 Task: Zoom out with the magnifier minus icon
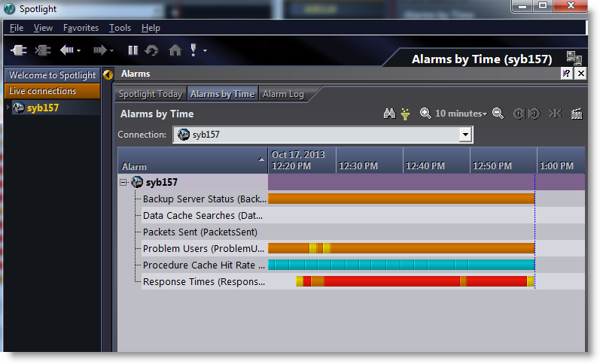pos(498,113)
